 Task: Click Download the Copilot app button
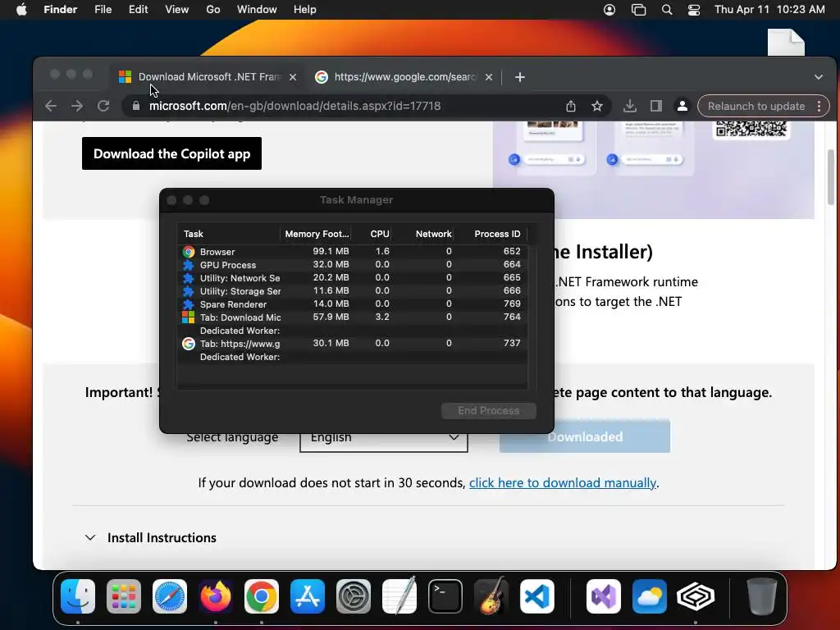point(171,153)
